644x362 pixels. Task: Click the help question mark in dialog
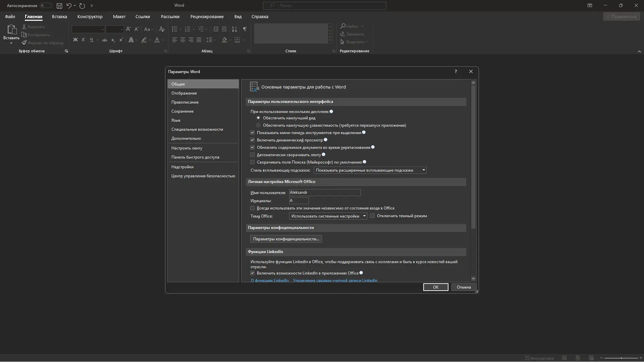click(455, 71)
